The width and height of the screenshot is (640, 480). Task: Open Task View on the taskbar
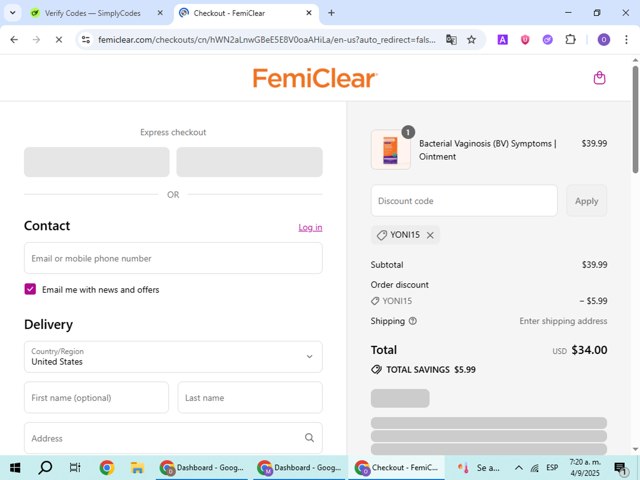pyautogui.click(x=75, y=468)
